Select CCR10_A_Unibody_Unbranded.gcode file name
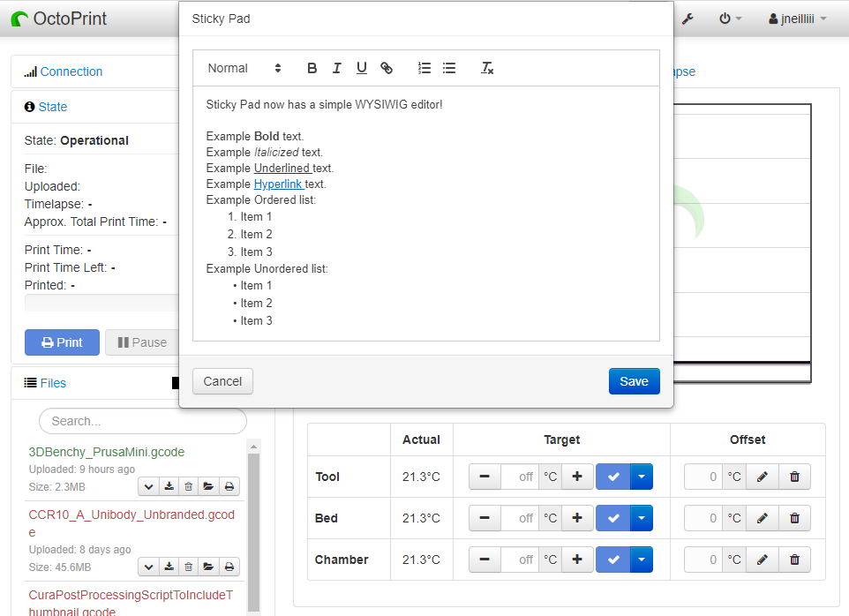Image resolution: width=849 pixels, height=616 pixels. [131, 523]
